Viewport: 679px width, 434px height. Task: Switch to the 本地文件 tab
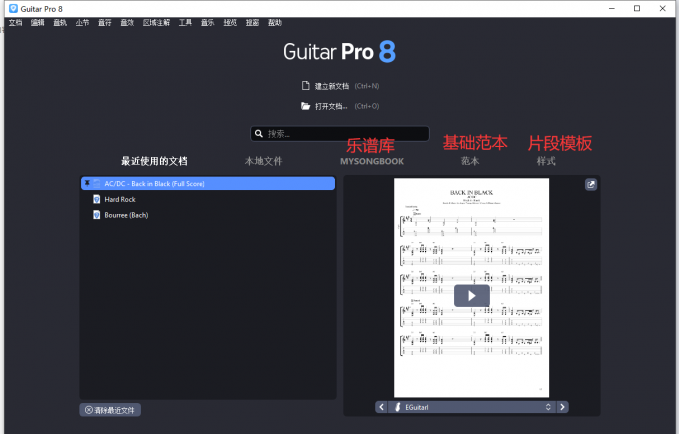263,161
